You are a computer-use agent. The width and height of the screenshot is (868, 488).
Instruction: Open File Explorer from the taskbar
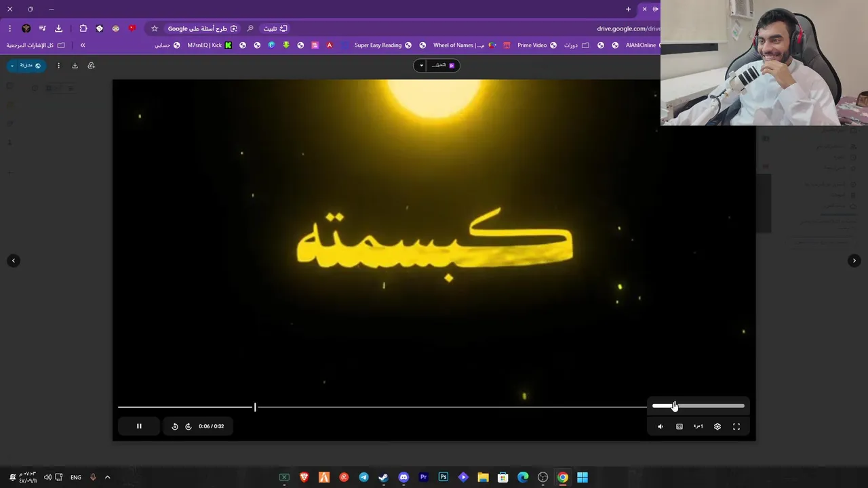483,477
